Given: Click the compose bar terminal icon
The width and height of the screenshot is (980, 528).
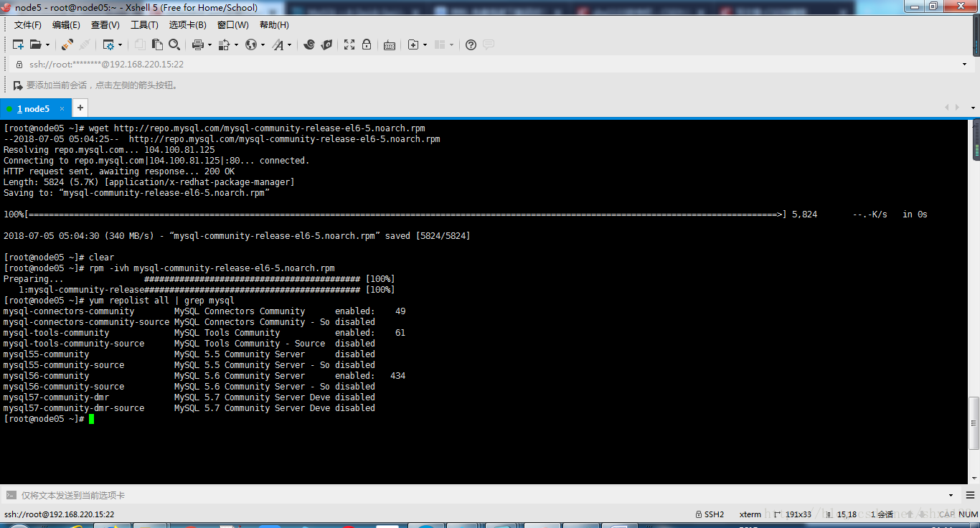Looking at the screenshot, I should 11,495.
